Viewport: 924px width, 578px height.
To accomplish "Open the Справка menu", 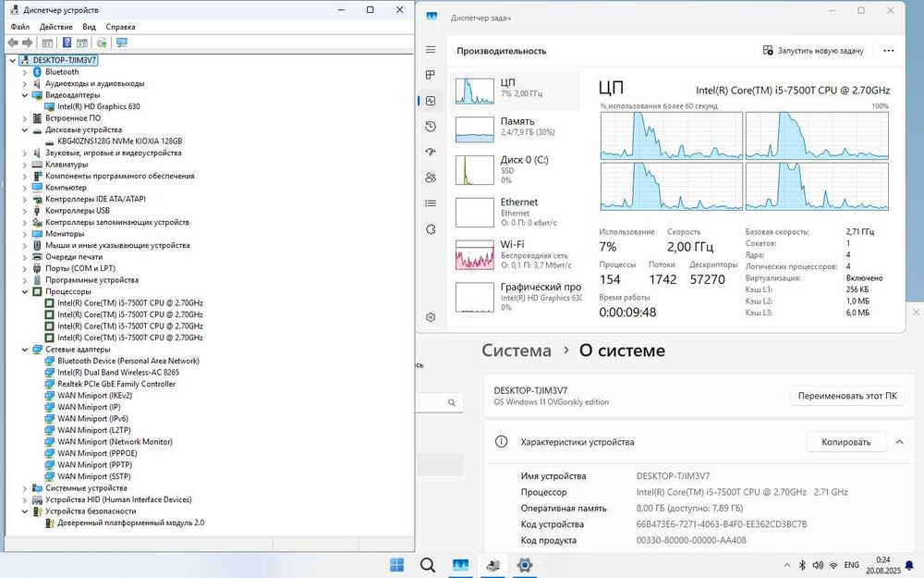I will [120, 27].
